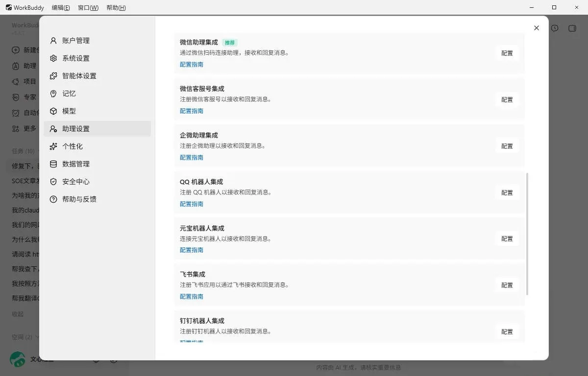Open 智能体设置 puzzle icon

[53, 76]
